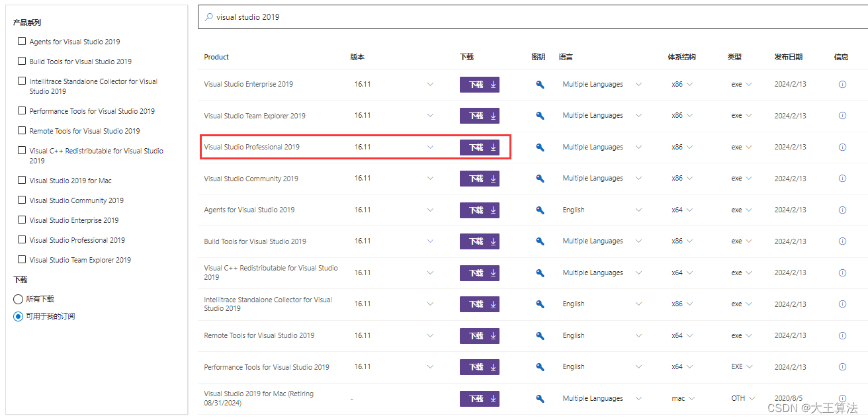Download Build Tools for Visual Studio 2019
Image resolution: width=868 pixels, height=420 pixels.
[x=480, y=241]
